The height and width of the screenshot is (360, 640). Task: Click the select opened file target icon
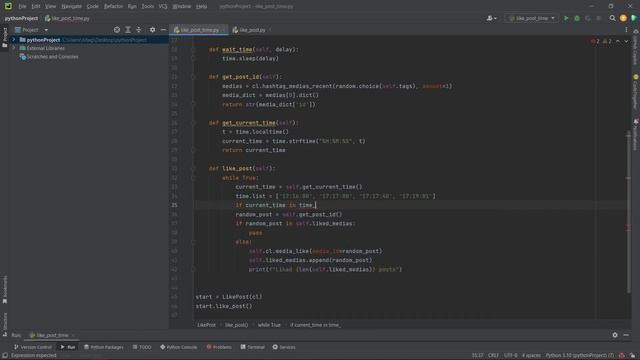click(x=117, y=30)
